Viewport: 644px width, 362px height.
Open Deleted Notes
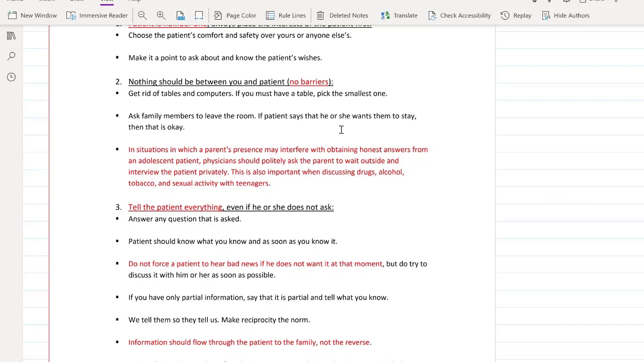pyautogui.click(x=342, y=15)
